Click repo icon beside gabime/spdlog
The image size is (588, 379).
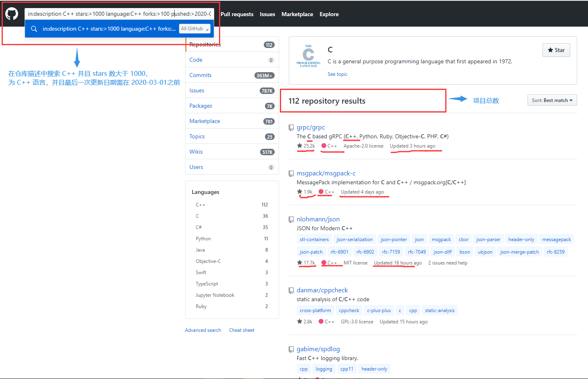pyautogui.click(x=291, y=349)
